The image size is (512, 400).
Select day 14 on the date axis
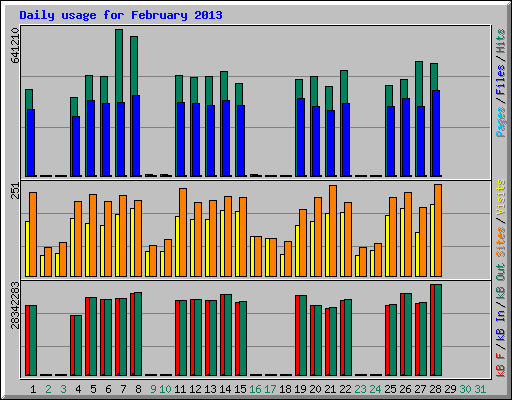pyautogui.click(x=225, y=389)
